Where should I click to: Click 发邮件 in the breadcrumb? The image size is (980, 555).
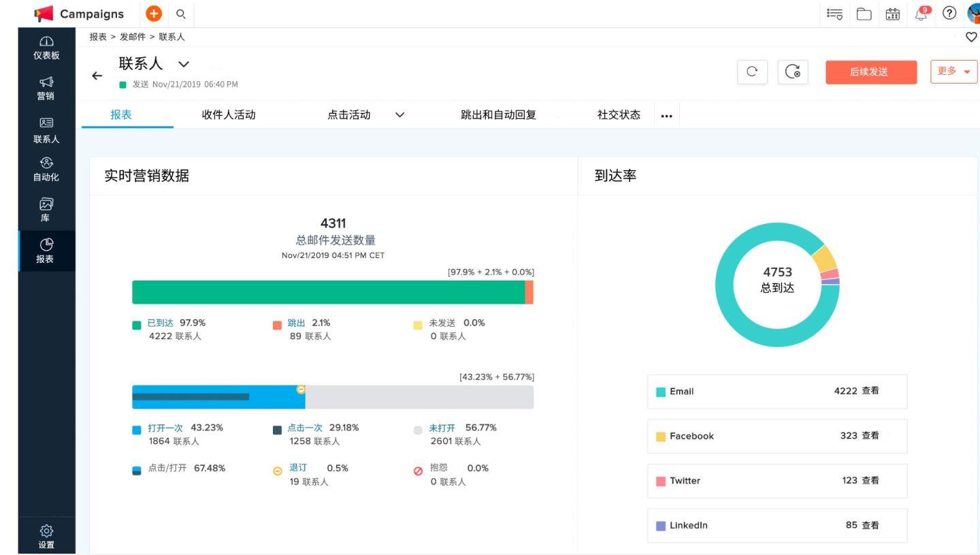(133, 37)
